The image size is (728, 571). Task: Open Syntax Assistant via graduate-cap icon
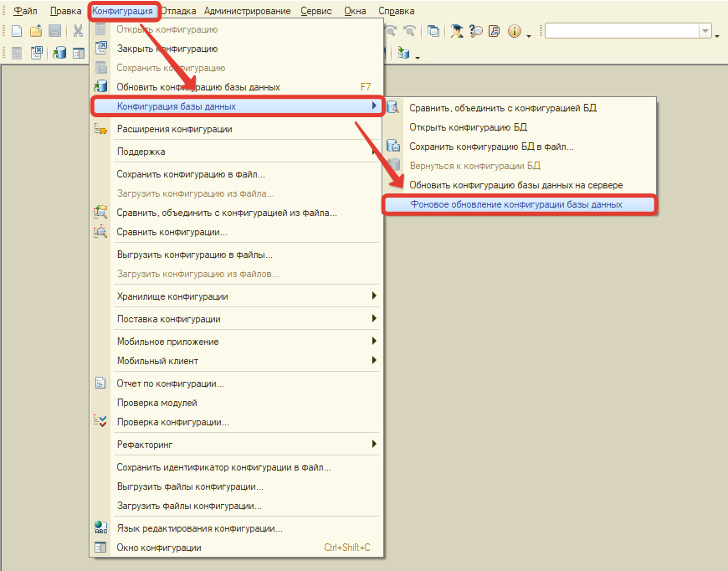pos(456,31)
